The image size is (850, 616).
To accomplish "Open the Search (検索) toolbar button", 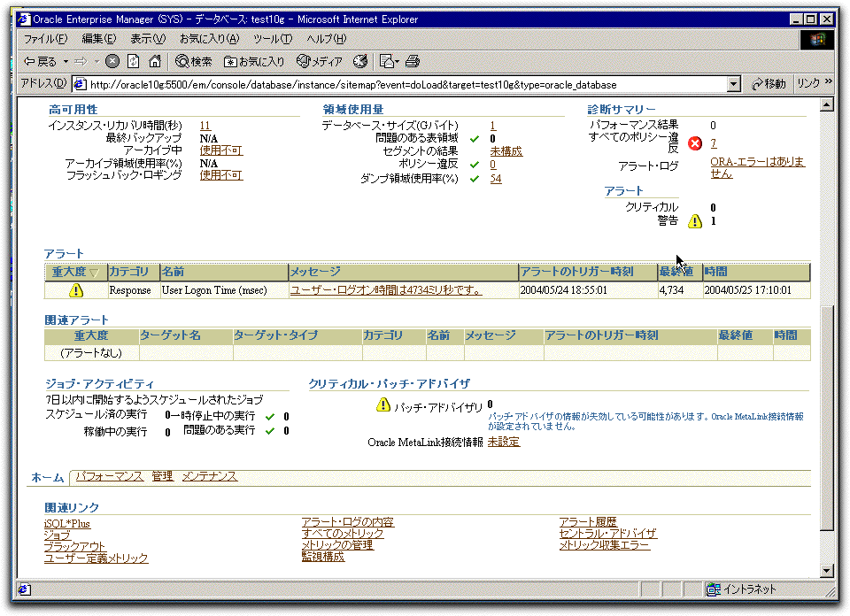I will click(x=194, y=62).
